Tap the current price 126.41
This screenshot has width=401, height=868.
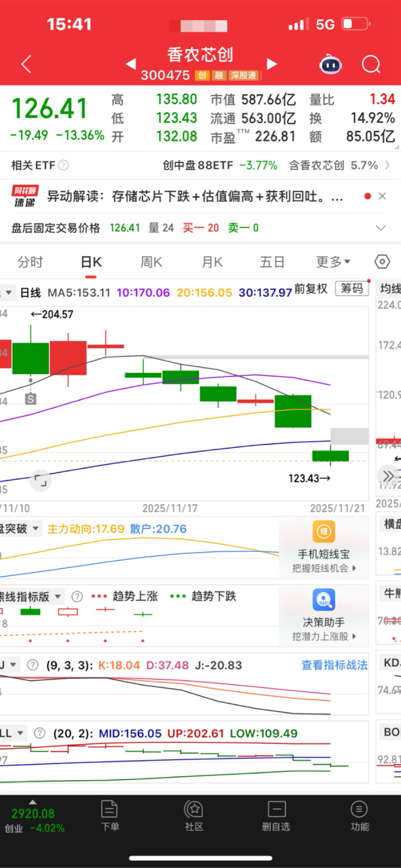point(50,109)
